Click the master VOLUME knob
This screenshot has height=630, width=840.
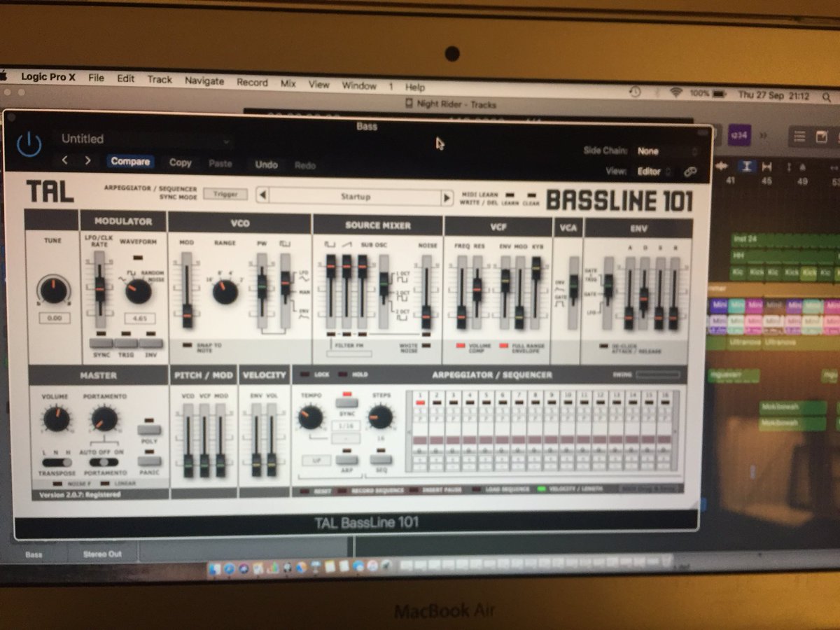tap(55, 419)
